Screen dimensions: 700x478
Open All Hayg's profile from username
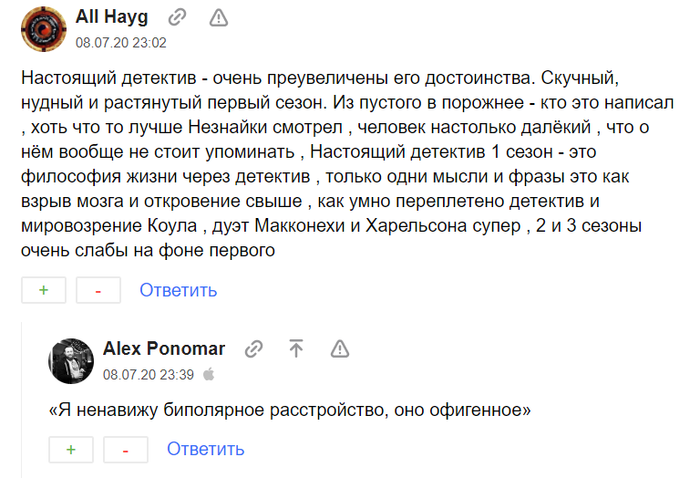pyautogui.click(x=112, y=17)
